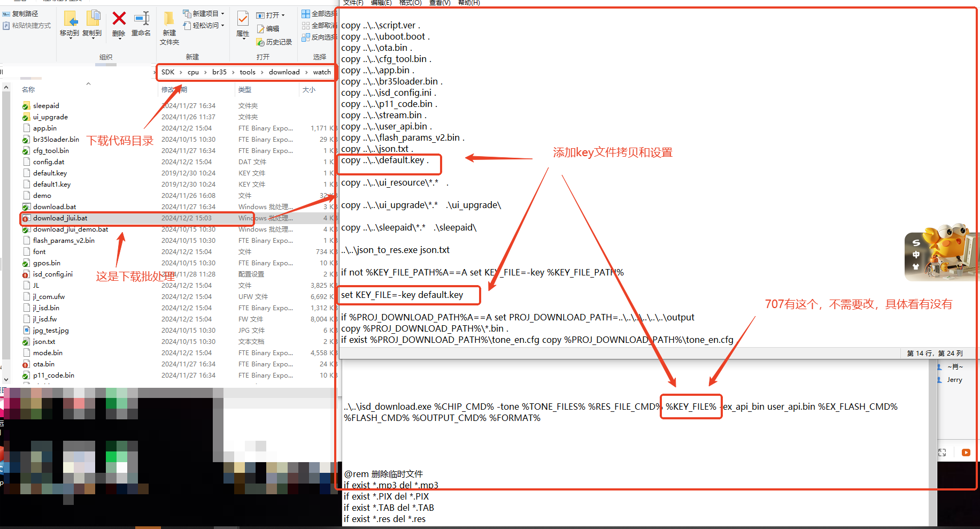Click the download breadcrumb in address bar
Image resolution: width=980 pixels, height=529 pixels.
[284, 72]
